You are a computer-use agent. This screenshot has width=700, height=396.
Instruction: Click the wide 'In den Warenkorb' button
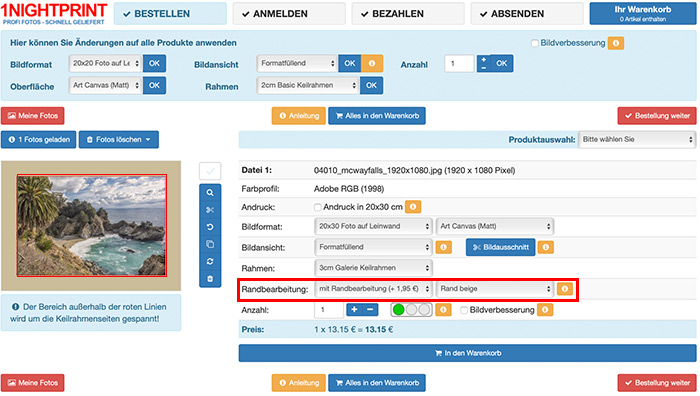[467, 353]
